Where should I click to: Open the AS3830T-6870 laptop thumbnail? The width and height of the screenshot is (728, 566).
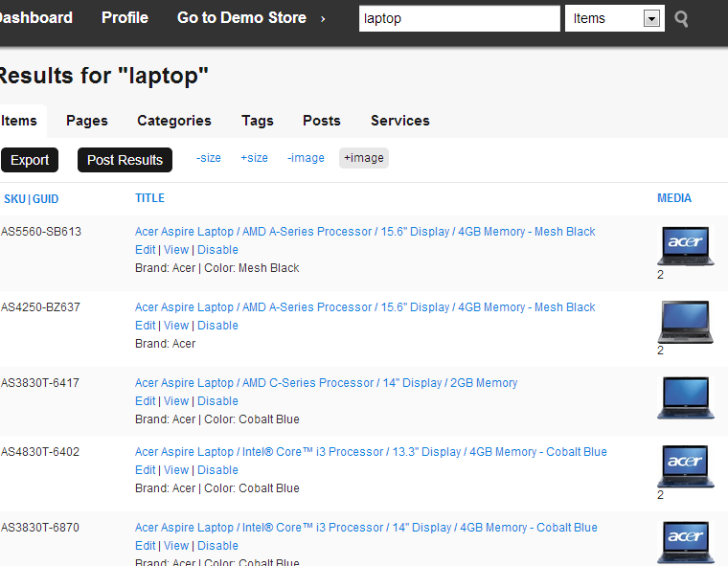pyautogui.click(x=686, y=542)
